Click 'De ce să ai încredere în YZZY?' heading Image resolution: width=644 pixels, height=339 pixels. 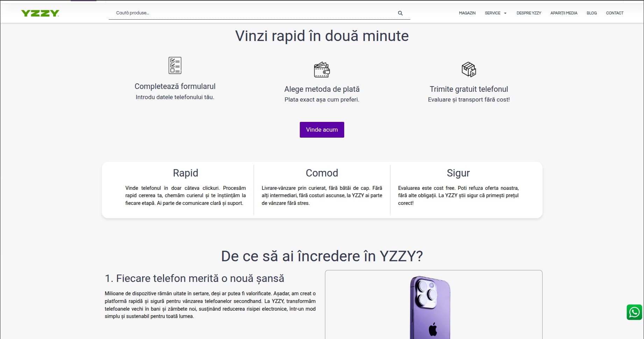322,256
